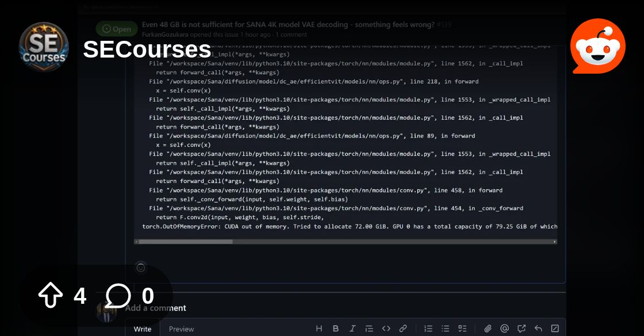Switch to the Write tab
The image size is (644, 336).
point(142,329)
